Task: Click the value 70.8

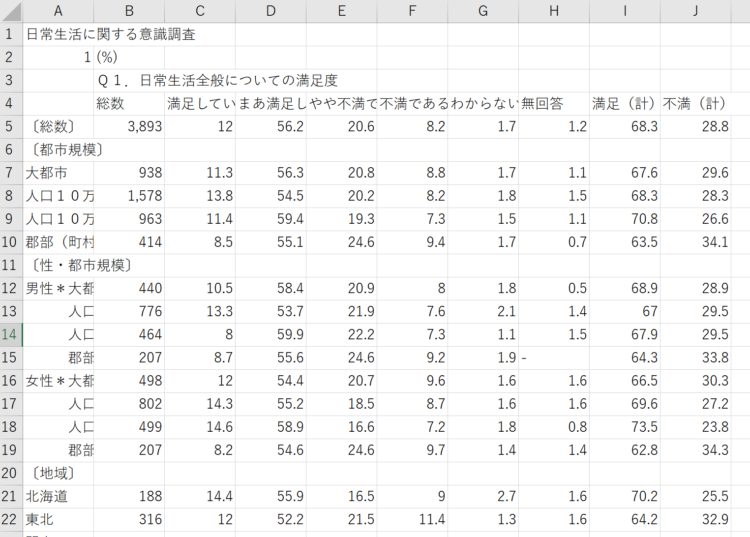Action: (x=644, y=219)
